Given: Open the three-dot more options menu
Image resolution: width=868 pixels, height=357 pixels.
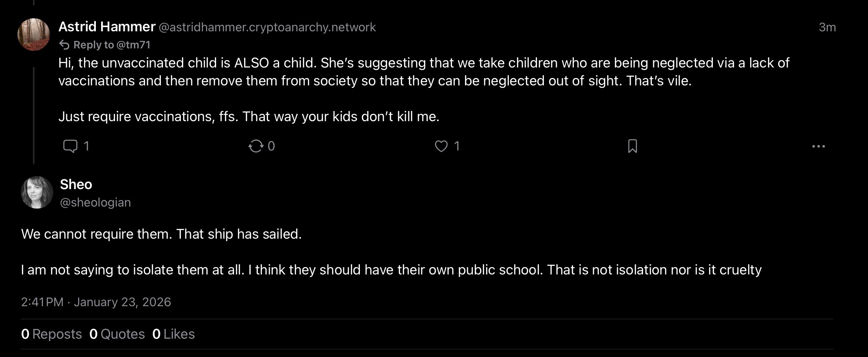Looking at the screenshot, I should click(818, 146).
